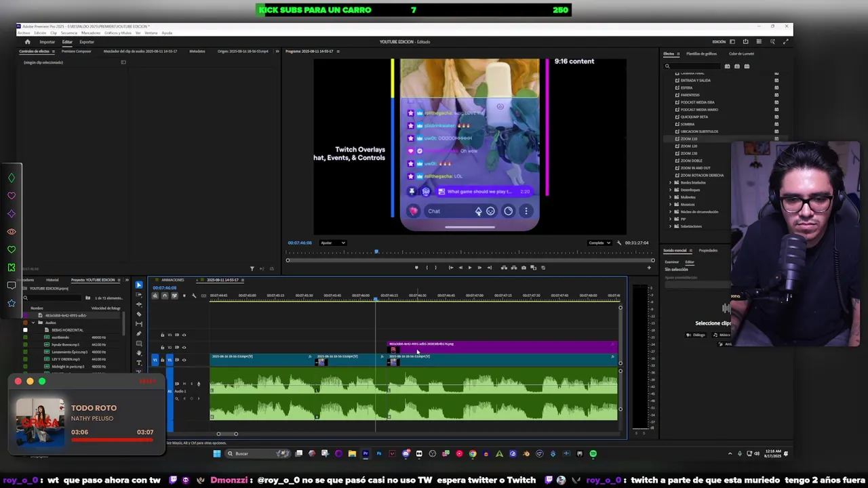Open the Secuencia menu
This screenshot has width=868, height=488.
point(69,33)
